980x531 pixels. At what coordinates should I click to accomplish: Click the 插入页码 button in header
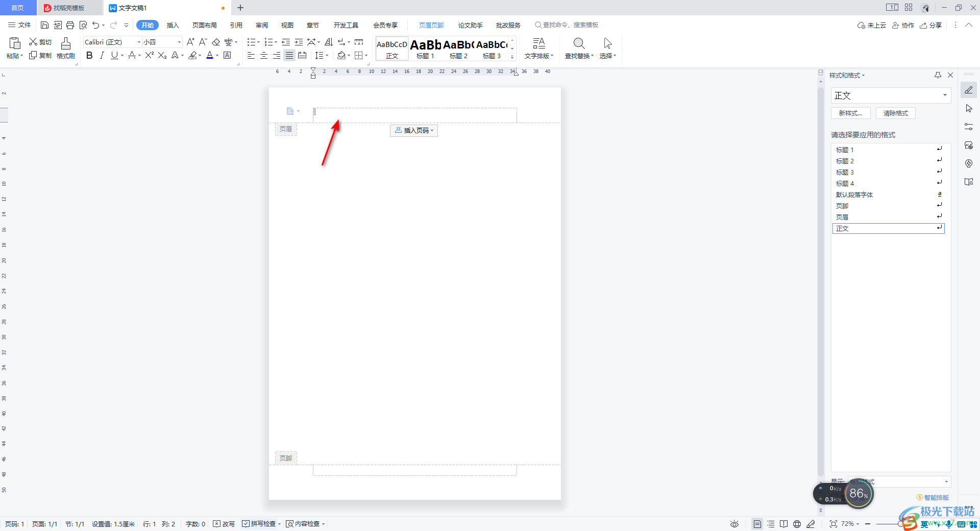coord(414,130)
